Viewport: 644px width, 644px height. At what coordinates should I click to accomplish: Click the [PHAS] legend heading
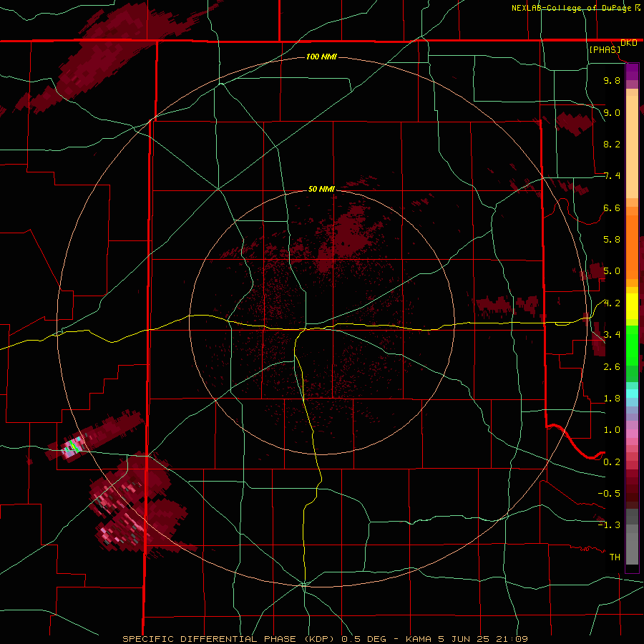(x=605, y=49)
